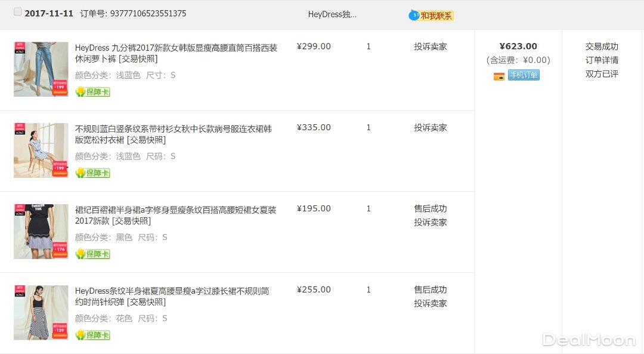Viewport: 644px width, 354px height.
Task: Click the 手机订单 mobile order badge
Action: coord(524,75)
